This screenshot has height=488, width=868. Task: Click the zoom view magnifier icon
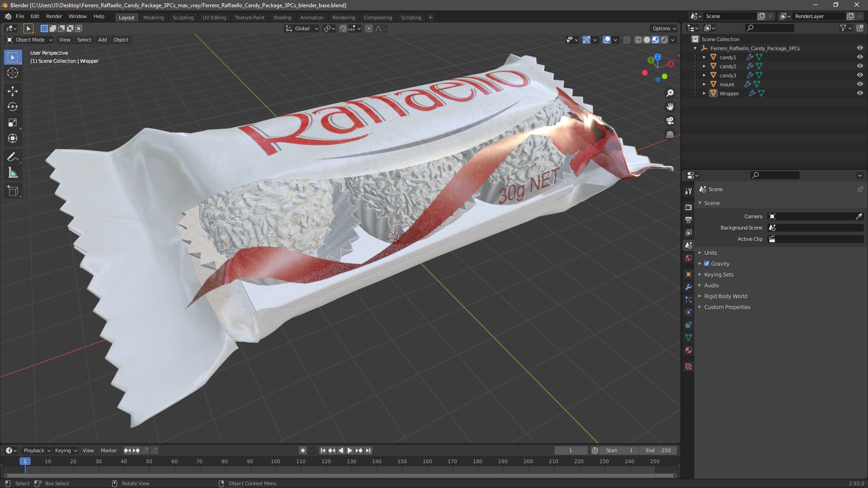click(x=670, y=93)
